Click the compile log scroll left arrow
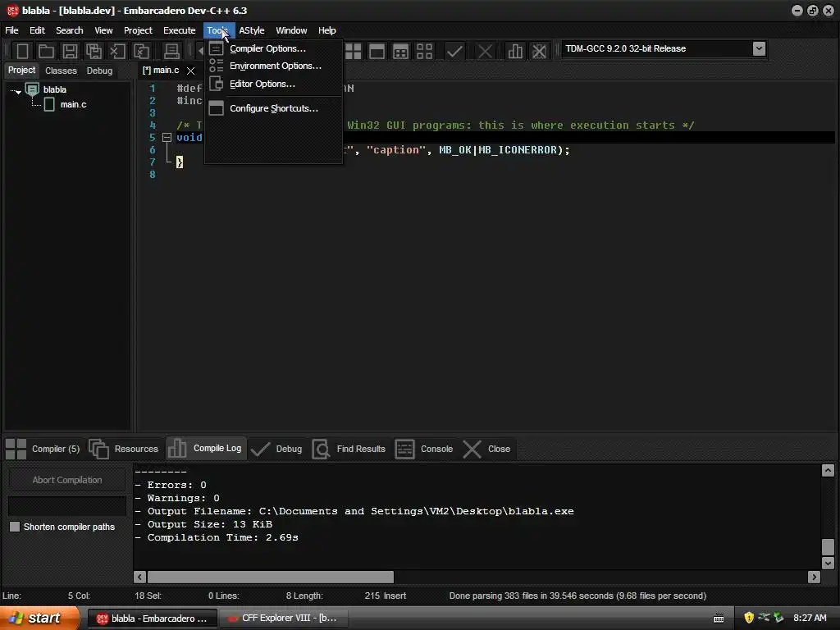The height and width of the screenshot is (630, 840). (139, 577)
